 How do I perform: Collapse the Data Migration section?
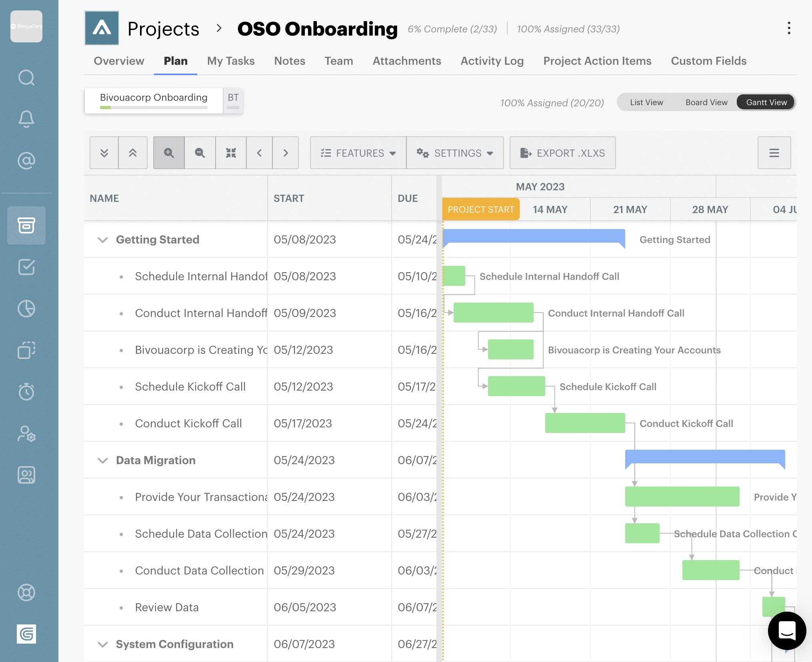tap(103, 460)
